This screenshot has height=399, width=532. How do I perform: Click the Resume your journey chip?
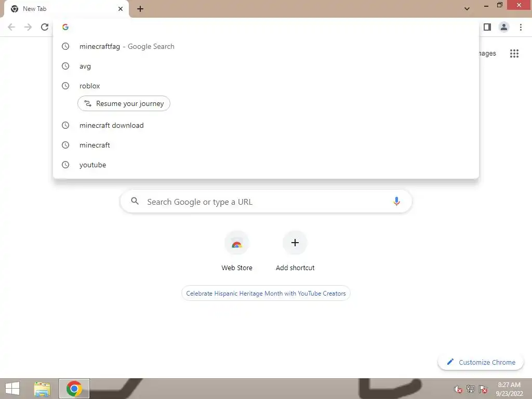coord(124,103)
